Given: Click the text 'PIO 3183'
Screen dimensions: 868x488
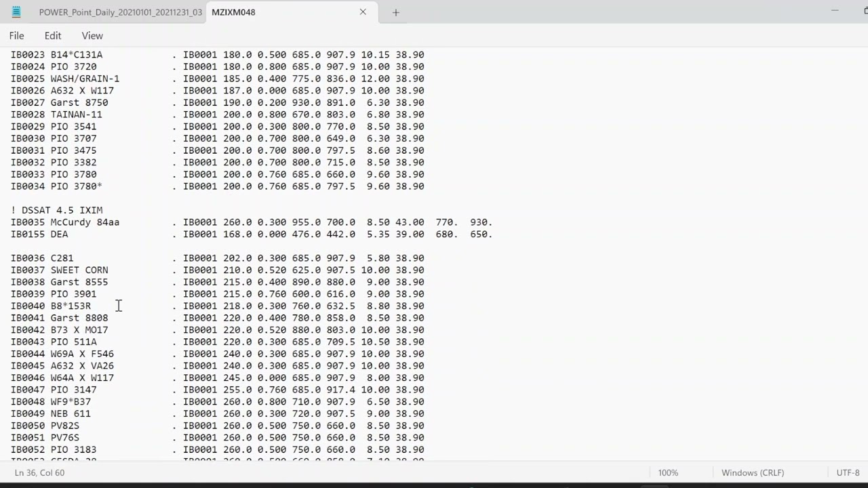Looking at the screenshot, I should click(74, 450).
